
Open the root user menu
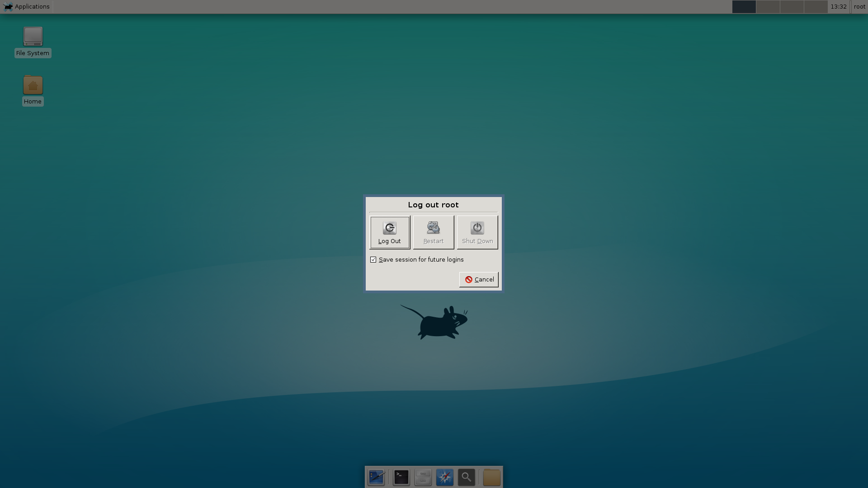pos(859,6)
